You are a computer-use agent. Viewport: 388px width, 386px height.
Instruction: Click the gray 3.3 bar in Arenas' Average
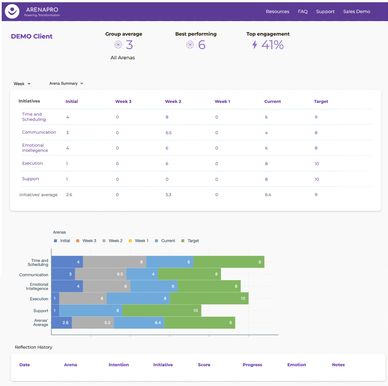93,323
